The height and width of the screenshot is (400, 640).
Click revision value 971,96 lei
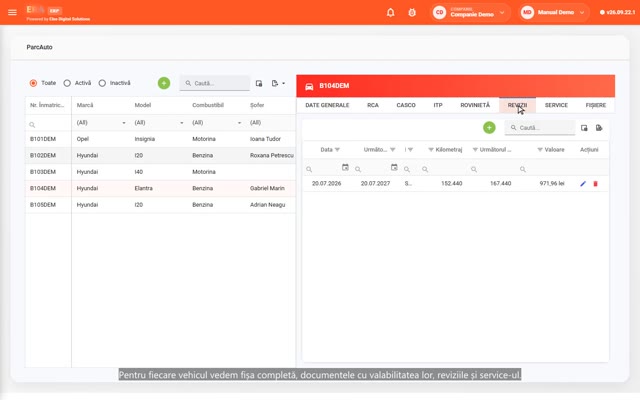(552, 184)
